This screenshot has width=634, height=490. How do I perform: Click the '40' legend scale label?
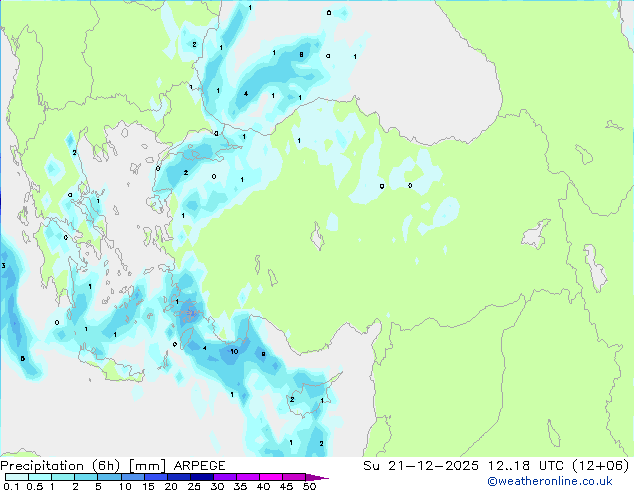pyautogui.click(x=263, y=486)
